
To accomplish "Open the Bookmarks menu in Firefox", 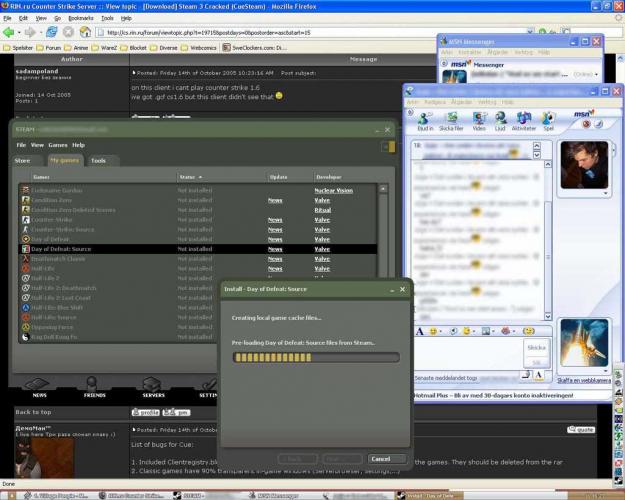I will coord(79,18).
